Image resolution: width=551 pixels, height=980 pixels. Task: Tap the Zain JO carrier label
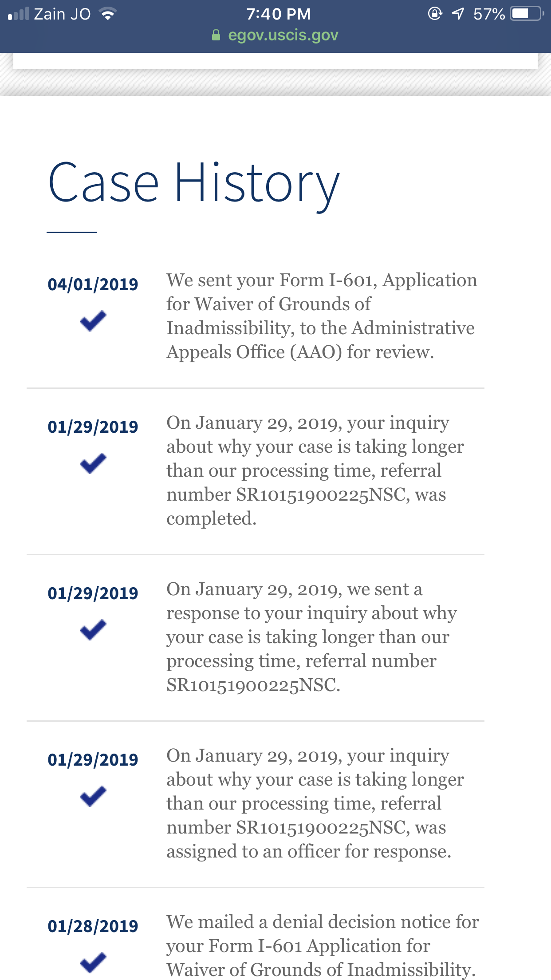[x=63, y=14]
